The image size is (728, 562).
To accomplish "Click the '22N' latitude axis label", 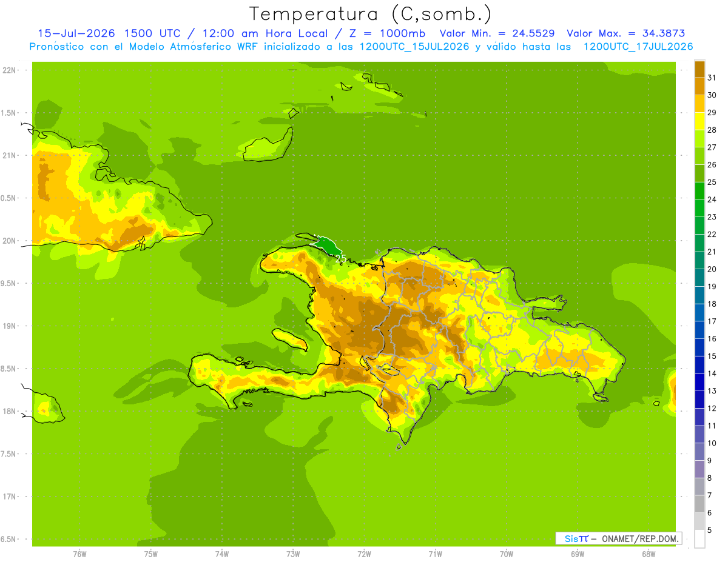I will 9,70.
